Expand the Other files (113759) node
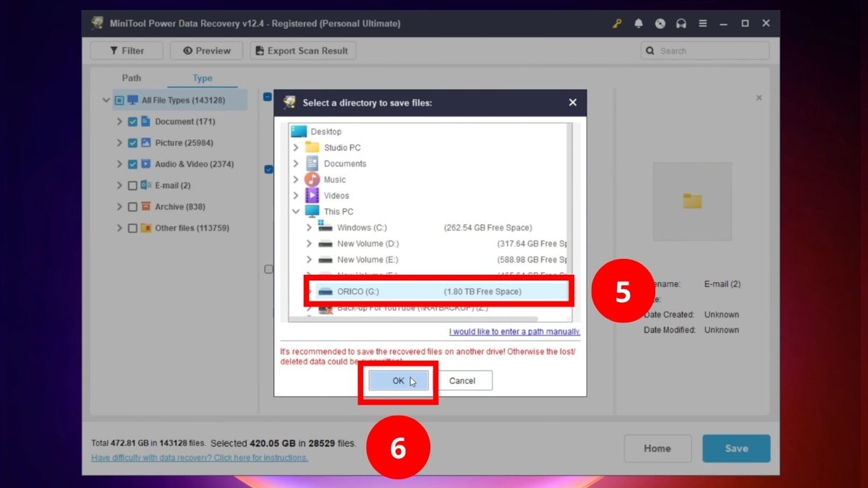 (119, 228)
